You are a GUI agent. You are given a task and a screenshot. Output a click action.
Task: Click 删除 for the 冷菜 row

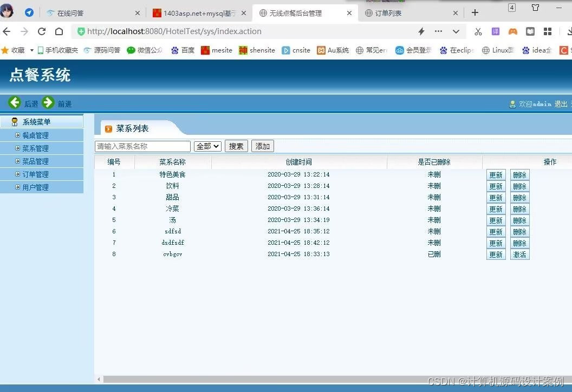520,209
